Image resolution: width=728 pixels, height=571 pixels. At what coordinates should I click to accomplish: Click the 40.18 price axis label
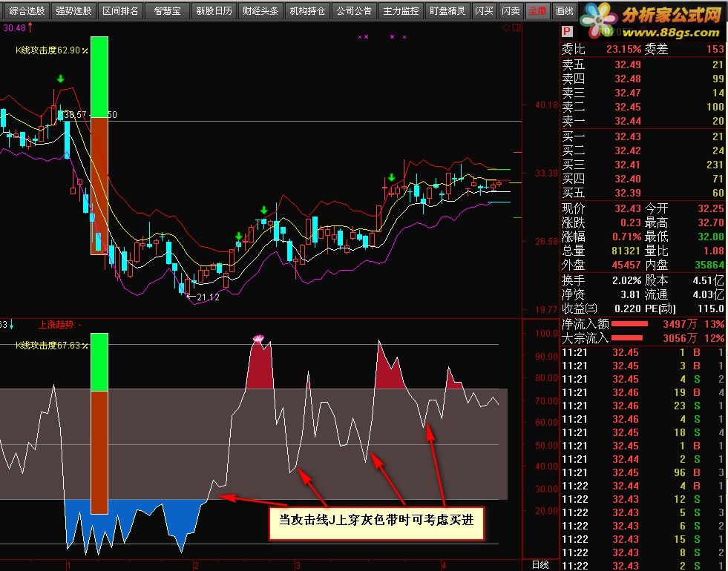546,105
